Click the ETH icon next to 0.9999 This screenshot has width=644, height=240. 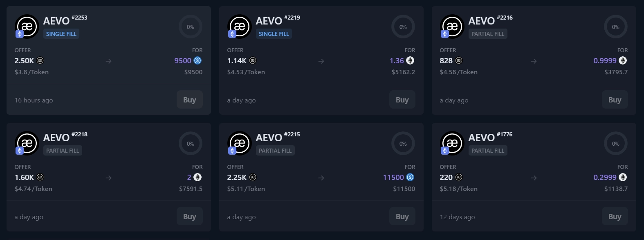coord(623,60)
